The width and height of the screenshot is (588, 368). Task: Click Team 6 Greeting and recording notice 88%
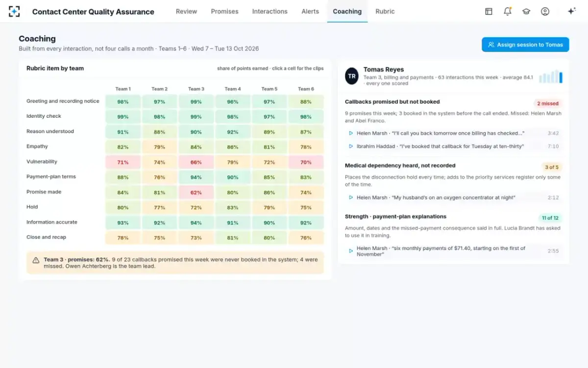point(306,102)
